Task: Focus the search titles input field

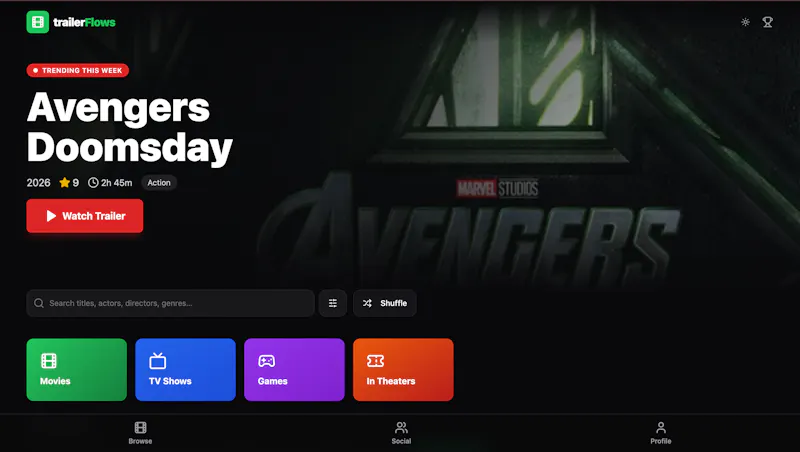Action: (x=170, y=303)
